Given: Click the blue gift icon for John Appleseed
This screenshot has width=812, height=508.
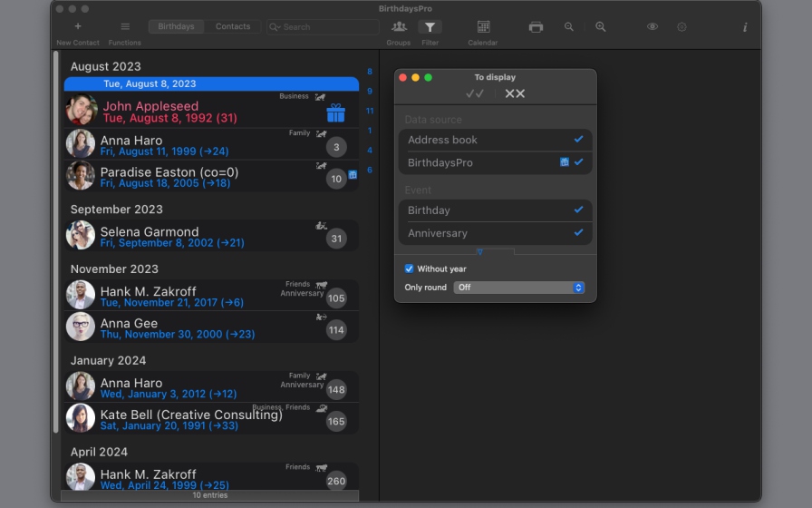Looking at the screenshot, I should coord(335,113).
